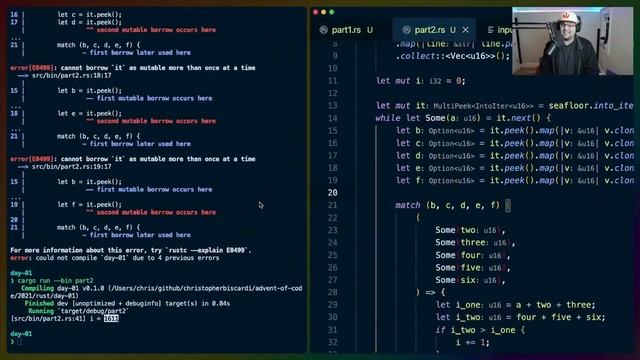Click the '.collect::<Vec<u16>>();' code line
The width and height of the screenshot is (640, 360).
click(x=453, y=56)
